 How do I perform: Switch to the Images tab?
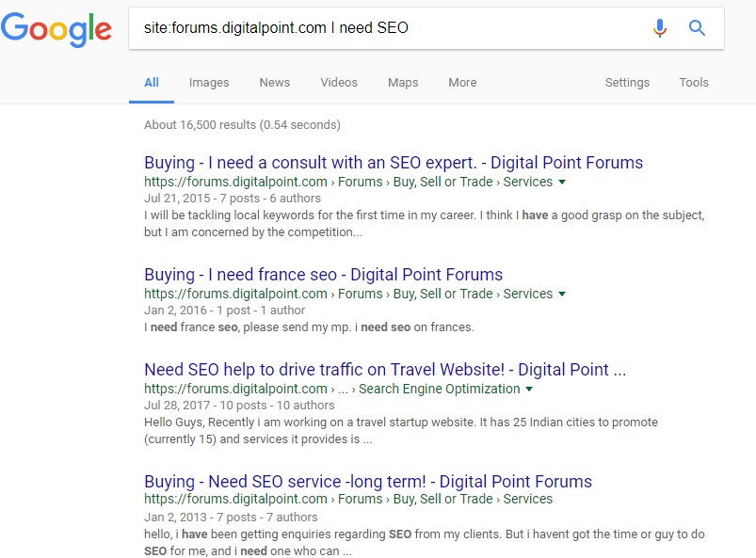209,83
